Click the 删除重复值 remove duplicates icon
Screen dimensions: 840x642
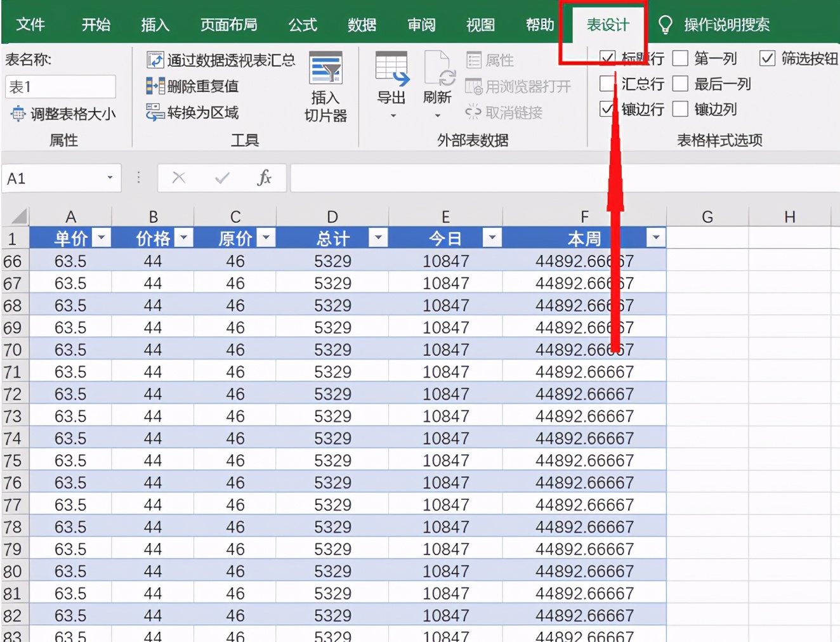(155, 86)
